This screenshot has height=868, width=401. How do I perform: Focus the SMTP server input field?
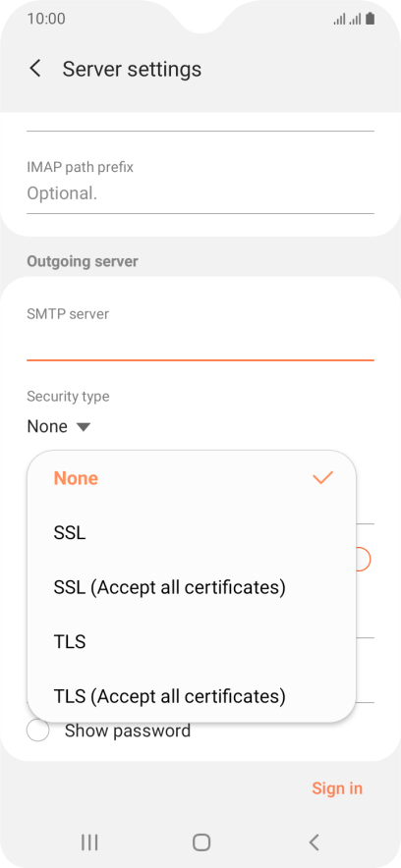[x=200, y=344]
